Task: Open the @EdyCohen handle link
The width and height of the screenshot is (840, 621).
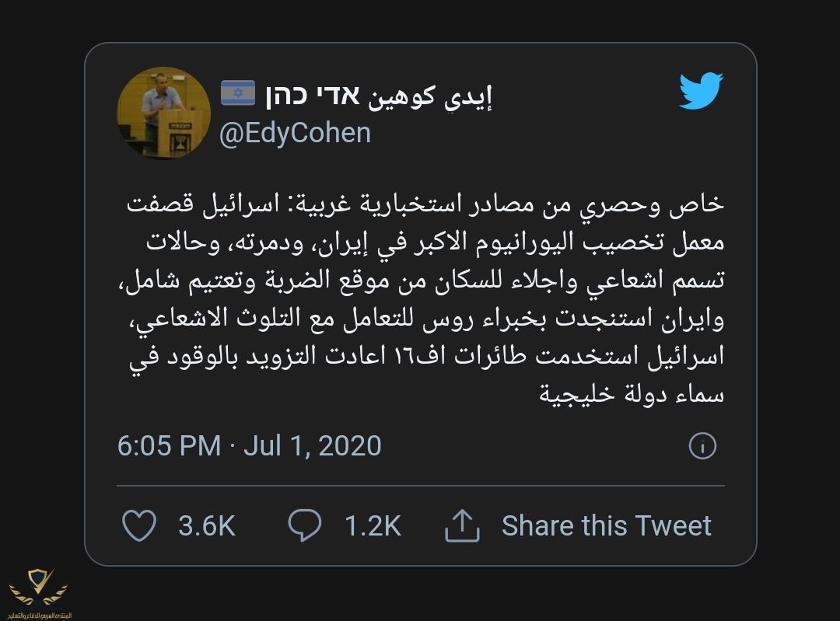Action: 295,133
